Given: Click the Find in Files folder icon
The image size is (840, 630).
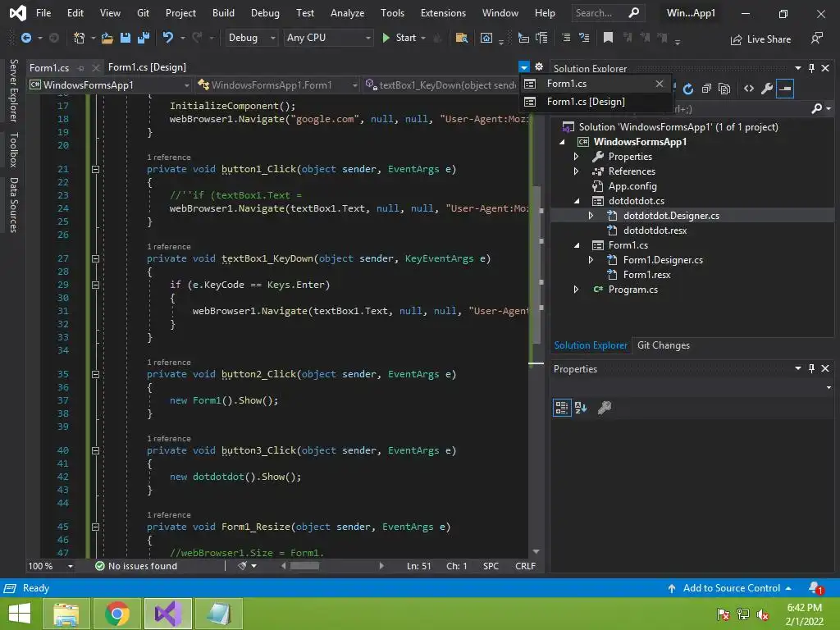Looking at the screenshot, I should (x=461, y=38).
